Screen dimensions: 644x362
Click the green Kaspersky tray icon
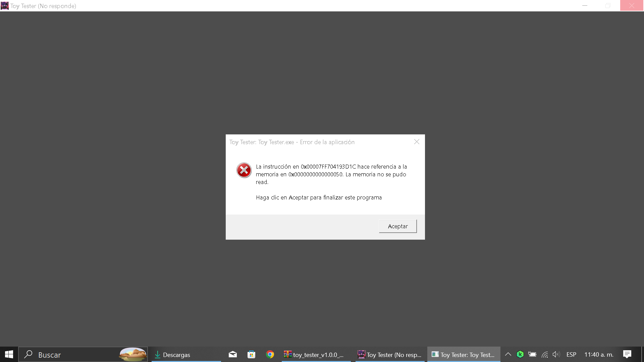point(520,354)
